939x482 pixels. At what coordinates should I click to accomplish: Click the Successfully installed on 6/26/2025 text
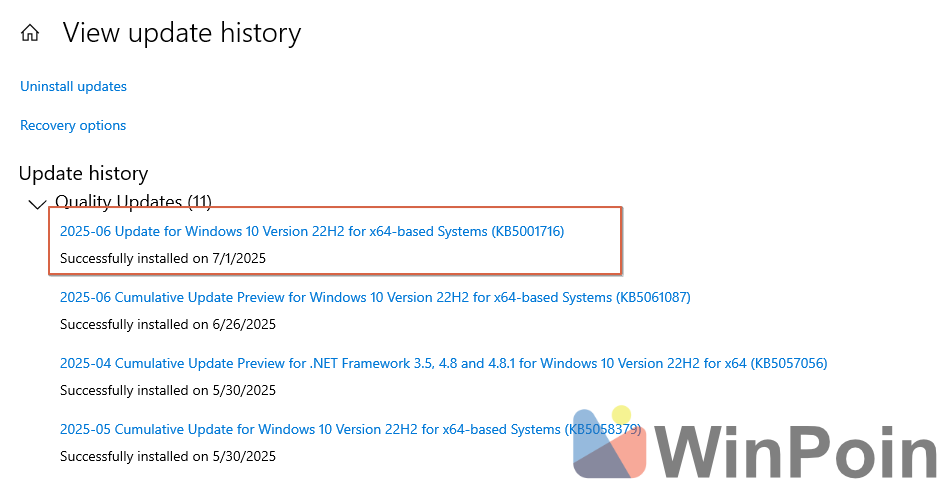click(168, 324)
